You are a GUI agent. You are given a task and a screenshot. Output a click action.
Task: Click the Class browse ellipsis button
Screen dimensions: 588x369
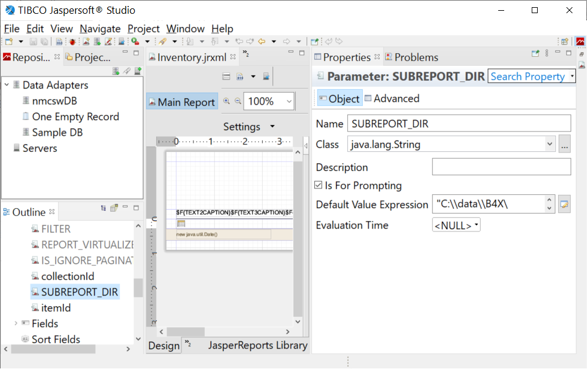coord(564,144)
